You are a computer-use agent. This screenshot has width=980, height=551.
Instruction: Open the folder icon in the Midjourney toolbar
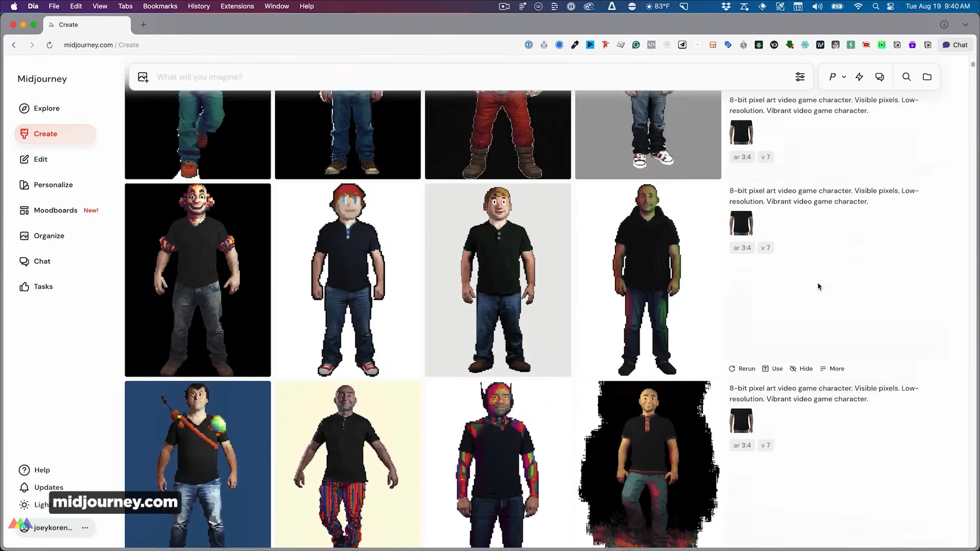[x=927, y=77]
